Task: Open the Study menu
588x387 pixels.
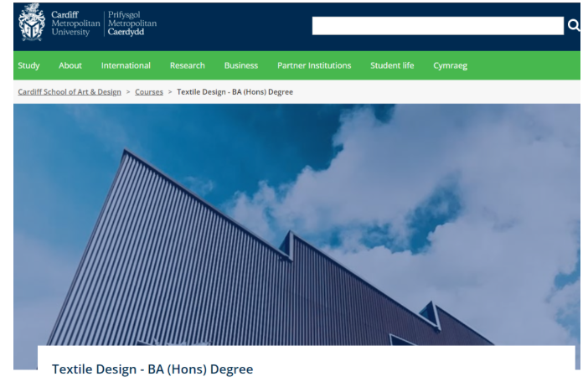Action: point(28,65)
